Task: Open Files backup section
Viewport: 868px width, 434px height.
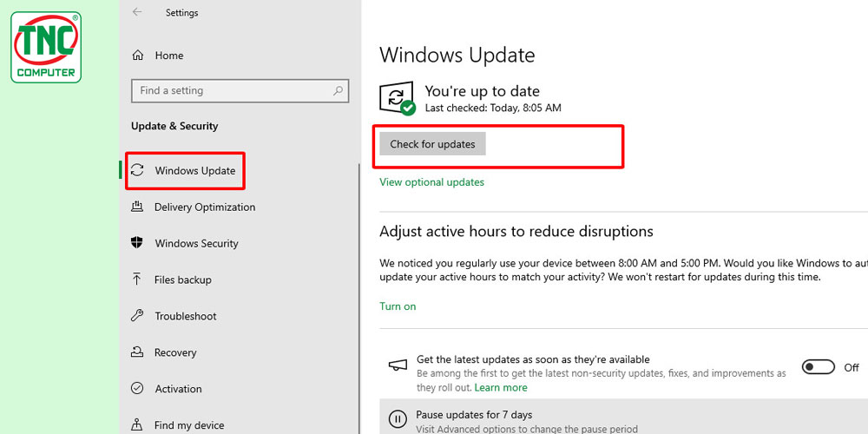Action: coord(182,279)
